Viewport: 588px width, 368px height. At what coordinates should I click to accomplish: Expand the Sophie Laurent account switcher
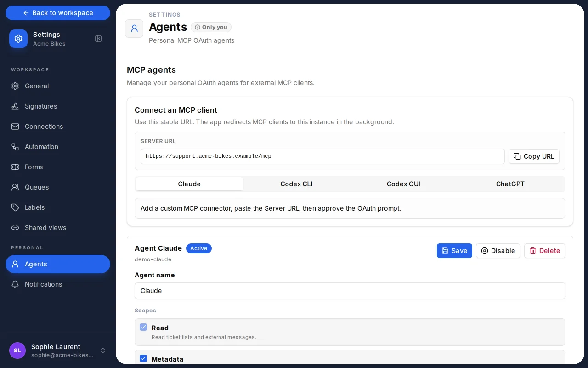pyautogui.click(x=103, y=351)
